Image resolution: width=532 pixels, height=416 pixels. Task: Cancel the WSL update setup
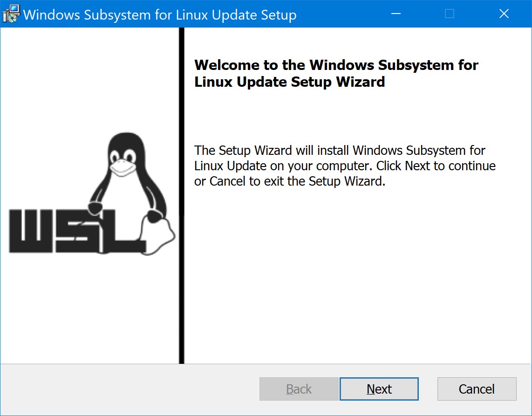point(477,389)
